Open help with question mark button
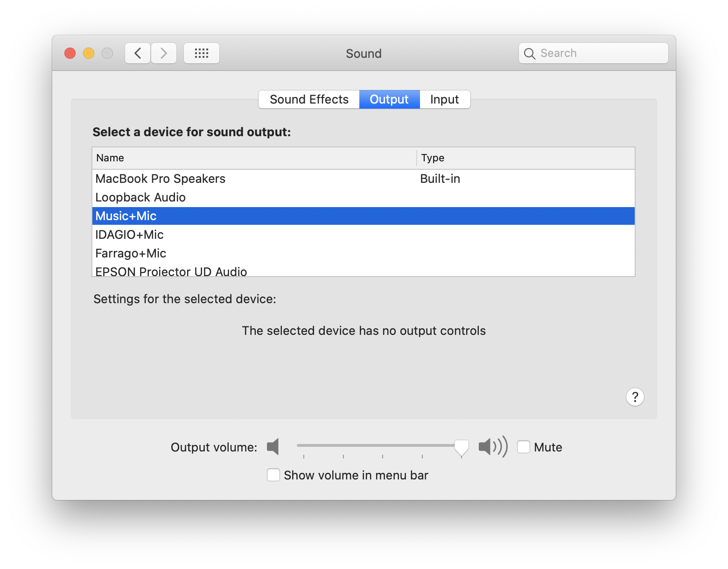The width and height of the screenshot is (728, 569). pos(635,397)
